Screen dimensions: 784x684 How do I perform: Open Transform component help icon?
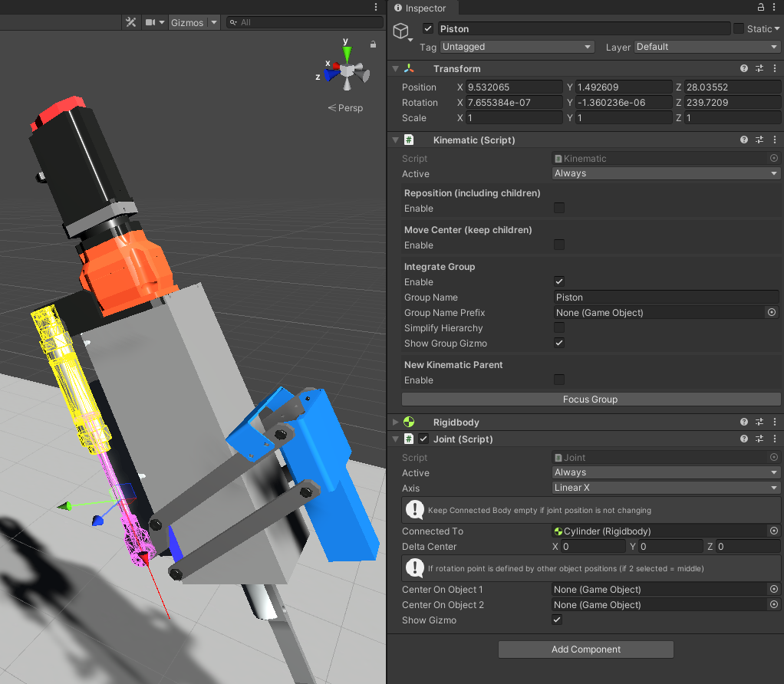click(744, 69)
